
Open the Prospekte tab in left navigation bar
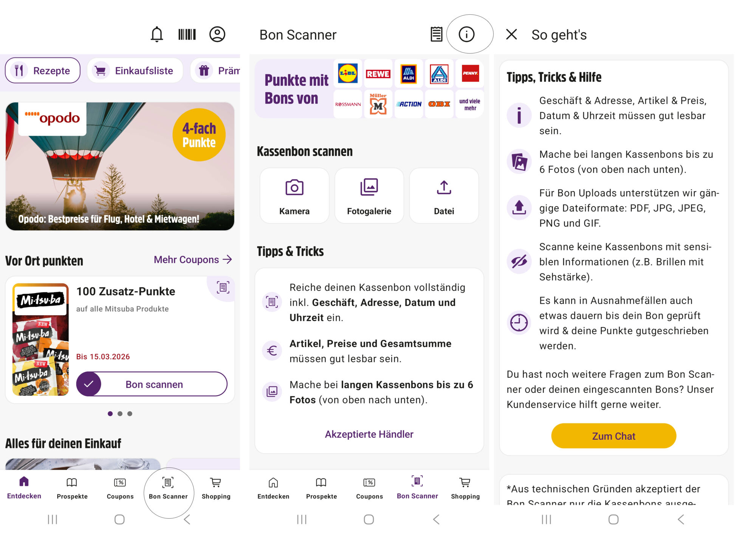(72, 488)
